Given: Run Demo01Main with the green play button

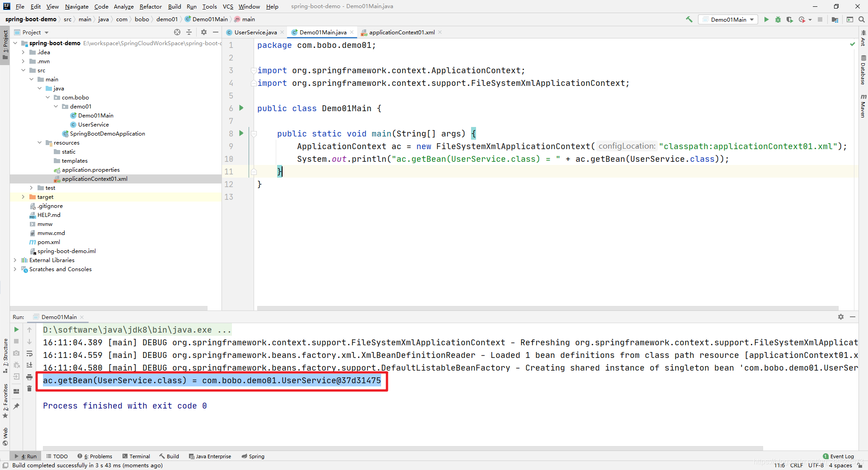Looking at the screenshot, I should (x=766, y=19).
